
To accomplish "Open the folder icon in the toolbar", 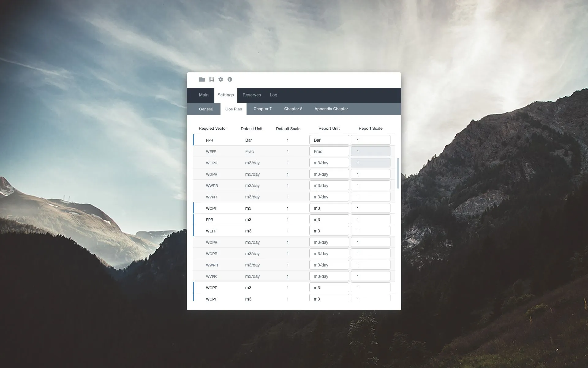I will [202, 79].
